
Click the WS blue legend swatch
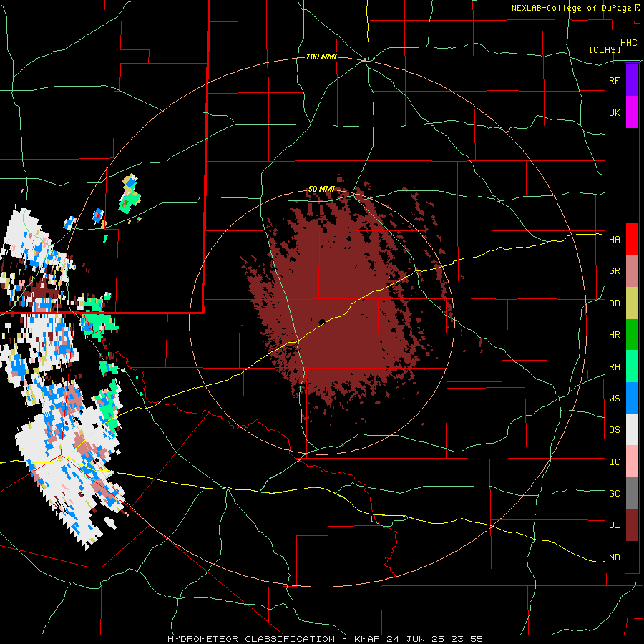pos(632,398)
